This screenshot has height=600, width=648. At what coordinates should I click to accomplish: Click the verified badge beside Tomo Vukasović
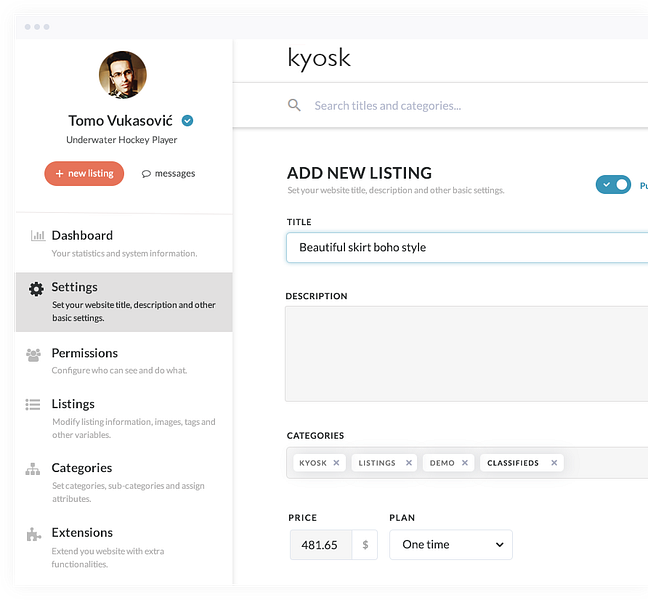coord(187,120)
